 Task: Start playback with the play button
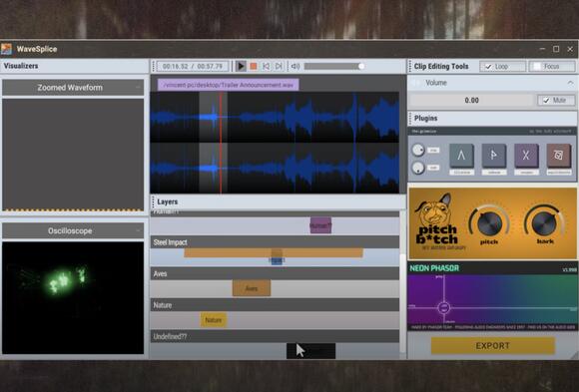(241, 66)
